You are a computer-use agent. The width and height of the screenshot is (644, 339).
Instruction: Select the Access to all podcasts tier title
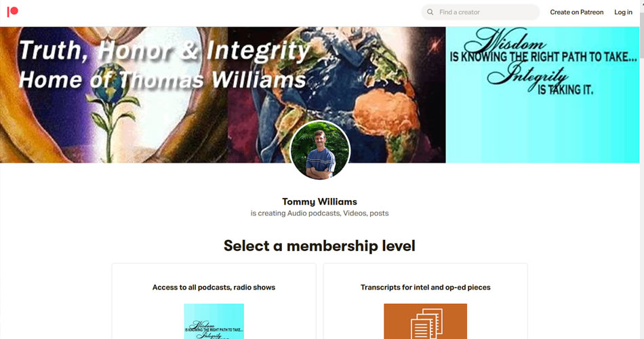click(214, 287)
